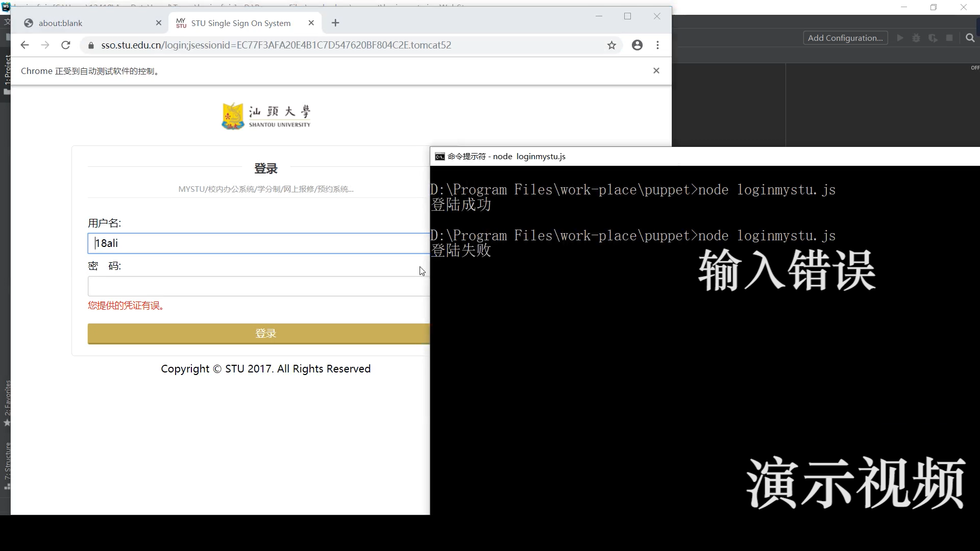Click the browser back arrow

[24, 45]
